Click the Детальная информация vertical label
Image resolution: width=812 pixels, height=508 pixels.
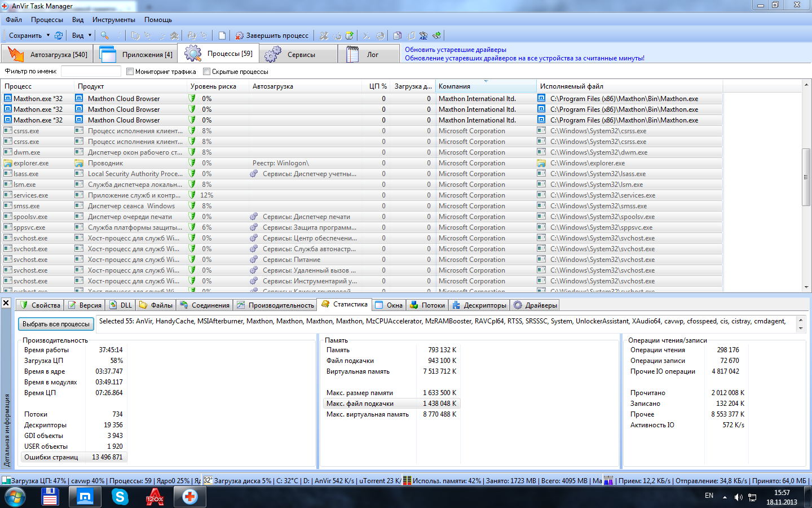7,430
